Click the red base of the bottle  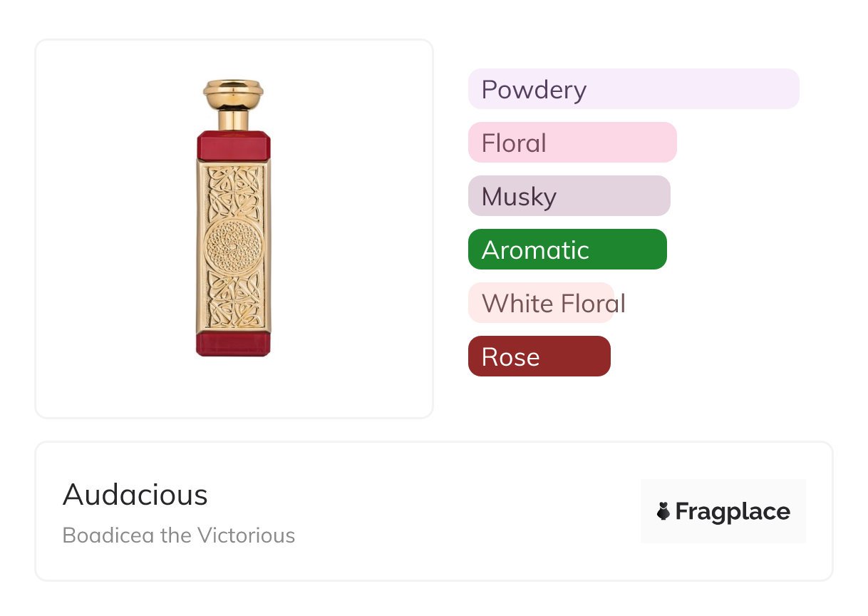(x=233, y=343)
